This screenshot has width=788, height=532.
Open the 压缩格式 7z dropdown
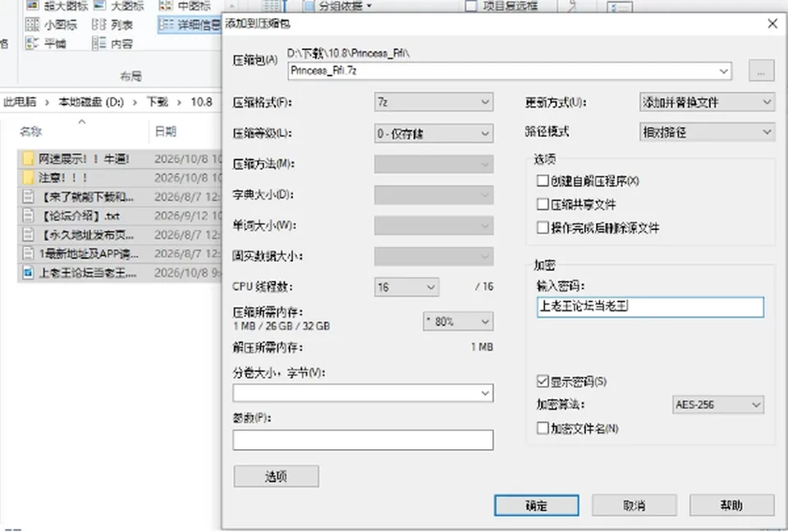pos(433,102)
